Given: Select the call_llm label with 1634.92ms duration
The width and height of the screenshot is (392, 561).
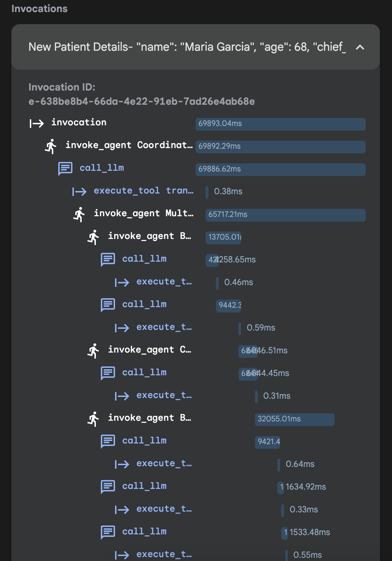Looking at the screenshot, I should click(144, 486).
